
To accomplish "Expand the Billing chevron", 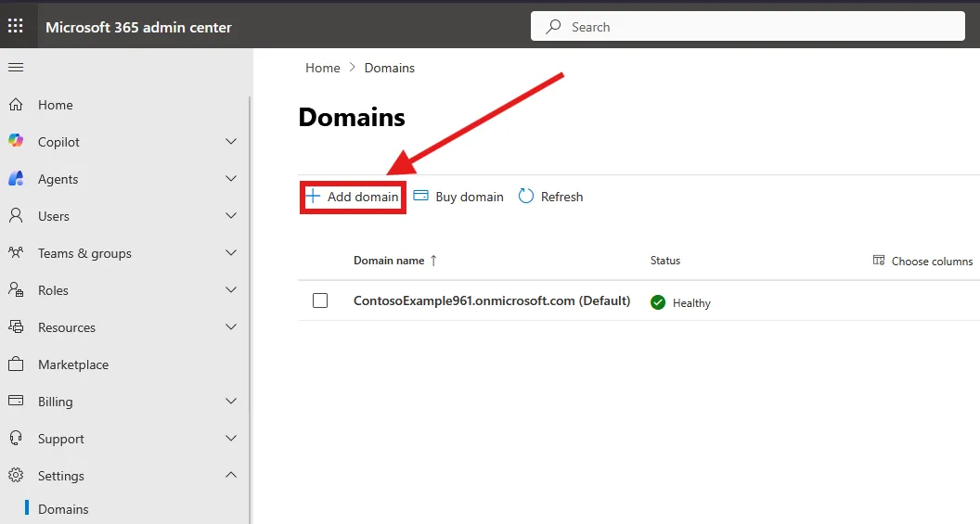I will pos(231,401).
